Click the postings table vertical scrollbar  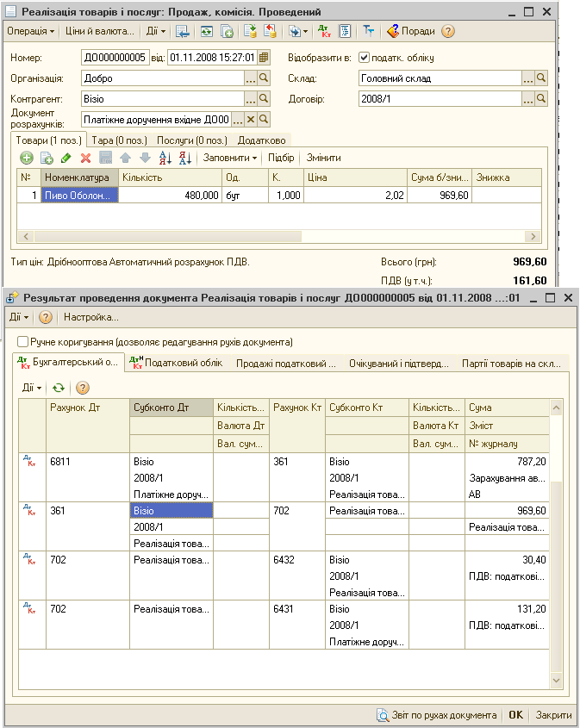click(556, 576)
